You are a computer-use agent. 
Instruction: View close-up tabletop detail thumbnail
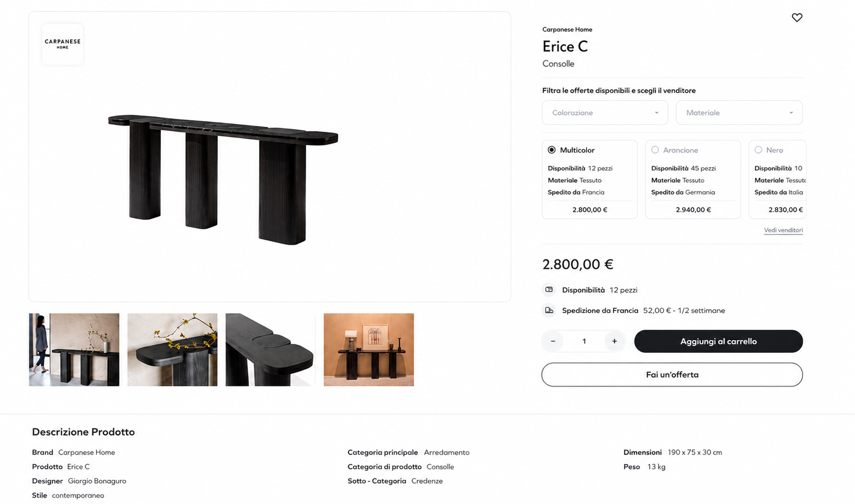[x=271, y=350]
